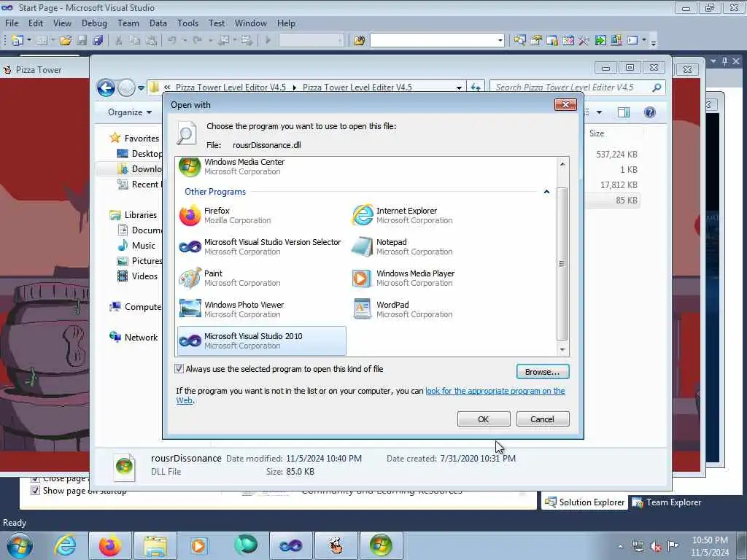
Task: Open Visual Studio taskbar button
Action: pyautogui.click(x=290, y=545)
